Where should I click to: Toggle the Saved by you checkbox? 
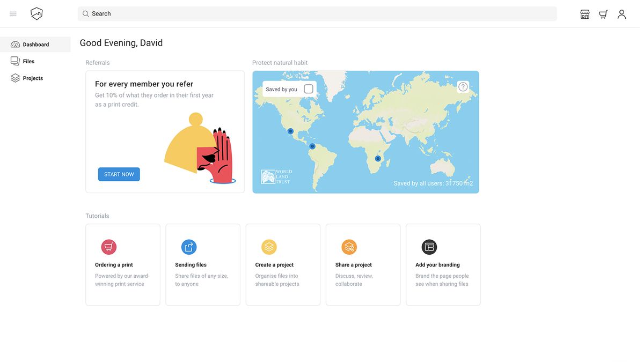[308, 88]
